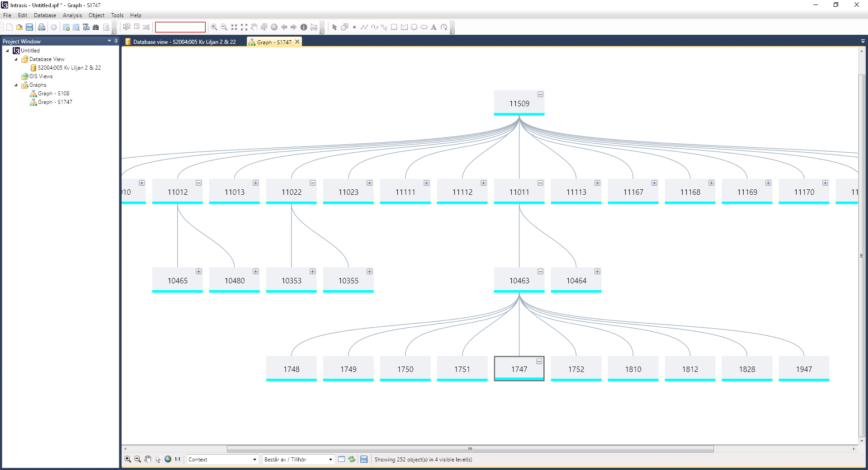This screenshot has height=470, width=868.
Task: Click the 1:1 zoom reset icon
Action: (x=178, y=459)
